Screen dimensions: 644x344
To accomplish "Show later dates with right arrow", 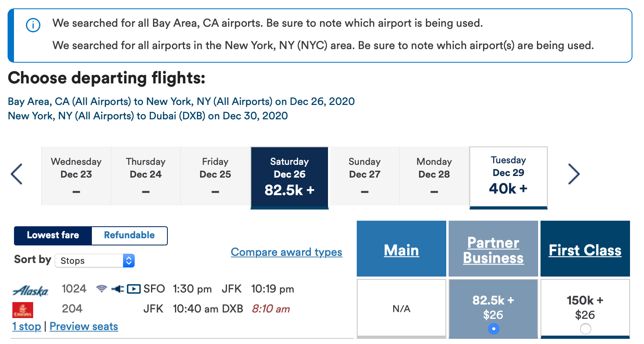I will pyautogui.click(x=574, y=174).
